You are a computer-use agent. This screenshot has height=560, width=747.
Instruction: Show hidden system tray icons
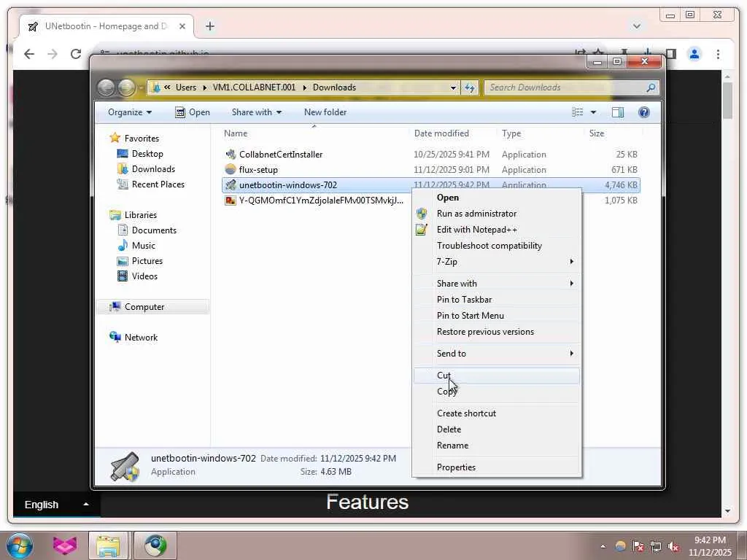click(x=603, y=547)
